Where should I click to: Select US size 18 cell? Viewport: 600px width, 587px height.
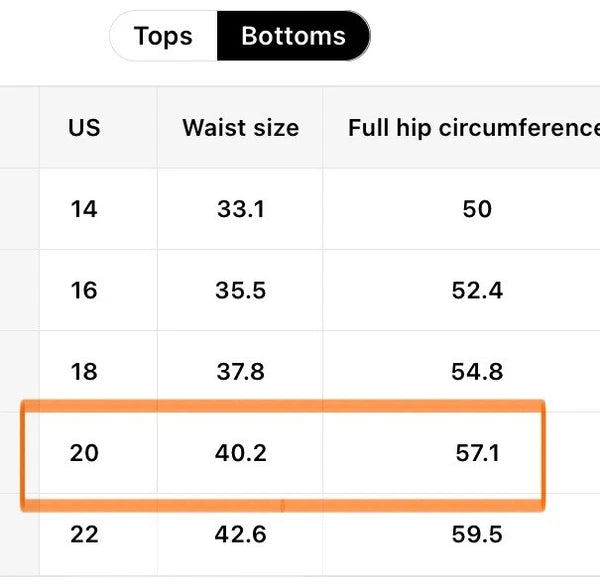tap(84, 372)
